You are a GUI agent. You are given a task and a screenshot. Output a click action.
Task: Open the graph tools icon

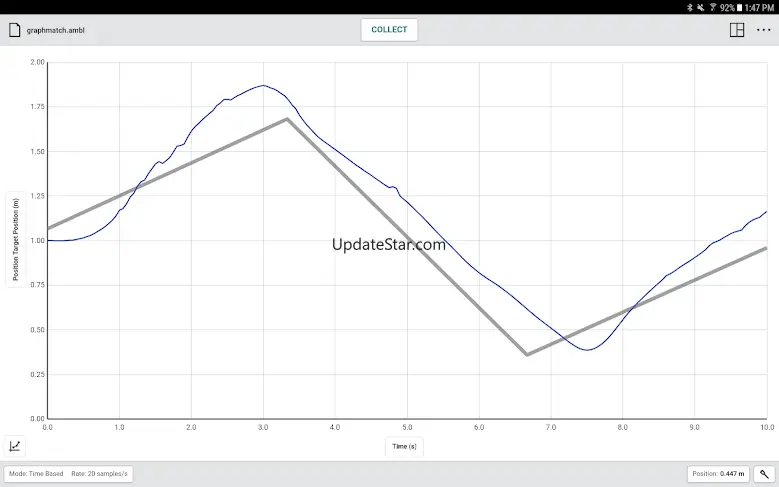(x=15, y=446)
